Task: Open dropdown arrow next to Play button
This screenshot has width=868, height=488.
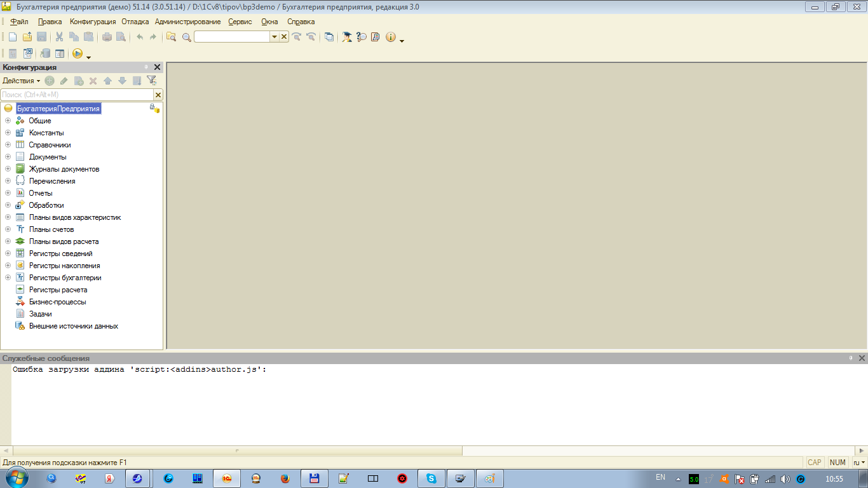Action: tap(88, 57)
